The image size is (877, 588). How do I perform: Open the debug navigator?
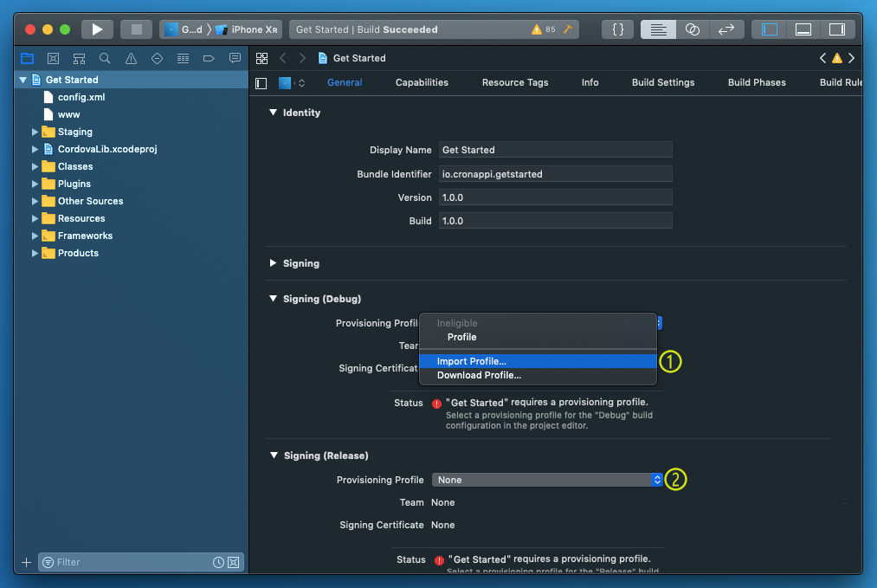click(x=183, y=58)
